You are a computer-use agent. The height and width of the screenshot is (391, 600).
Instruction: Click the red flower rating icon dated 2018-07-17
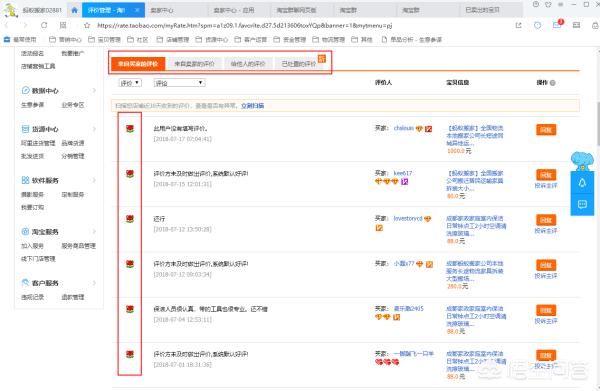[x=130, y=129]
